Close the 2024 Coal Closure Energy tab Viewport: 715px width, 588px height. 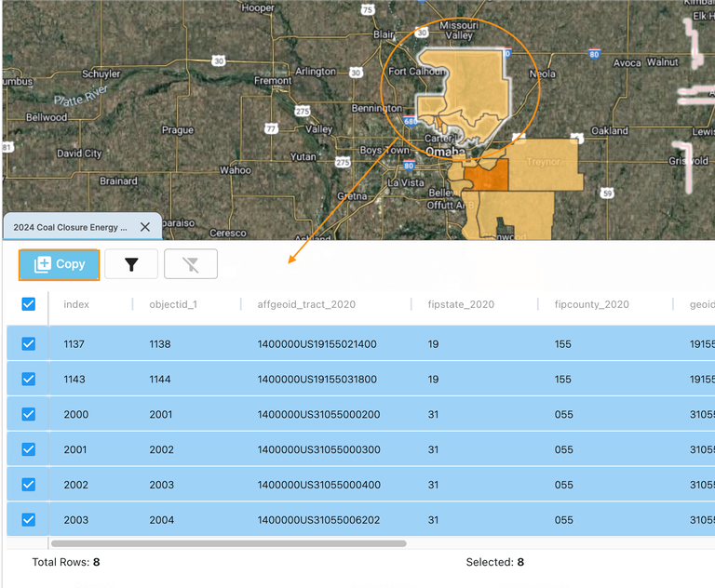pos(145,227)
